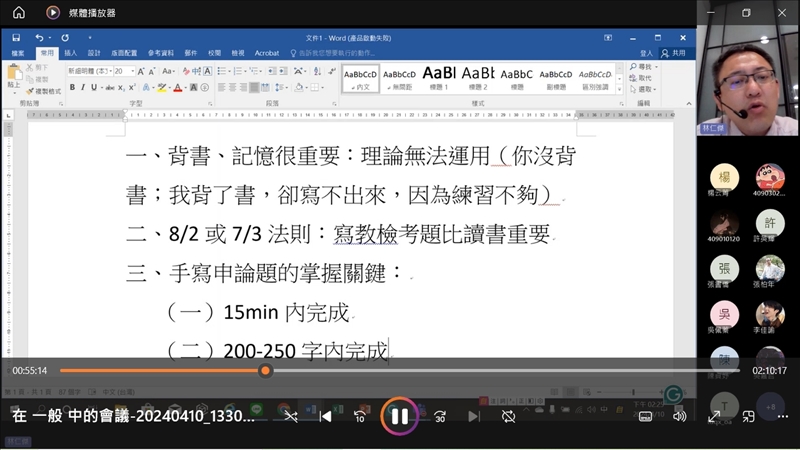The image size is (800, 450).
Task: Enter full screen view
Action: [715, 416]
